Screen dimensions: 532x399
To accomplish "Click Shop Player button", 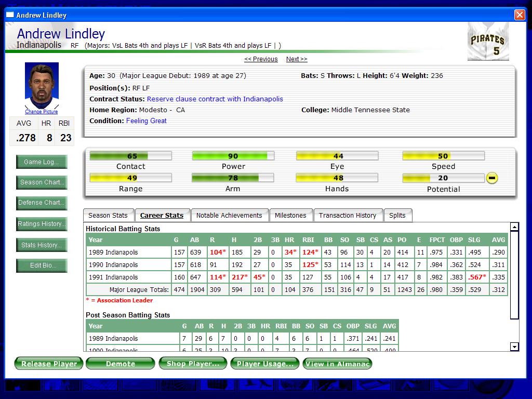I will click(x=193, y=364).
